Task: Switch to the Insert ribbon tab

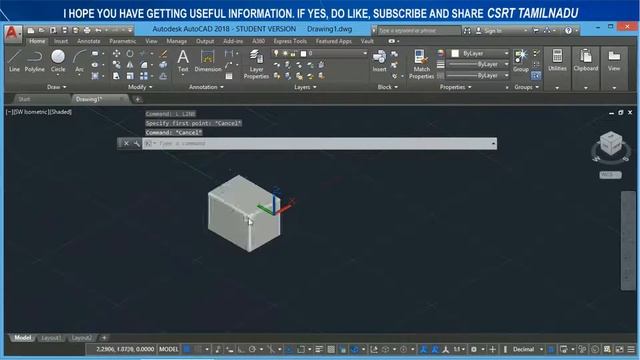Action: (x=61, y=41)
